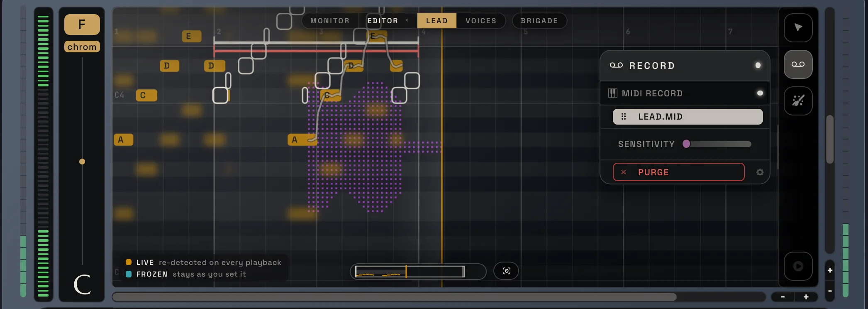Viewport: 868px width, 309px height.
Task: Click the large C root note indicator
Action: click(82, 284)
